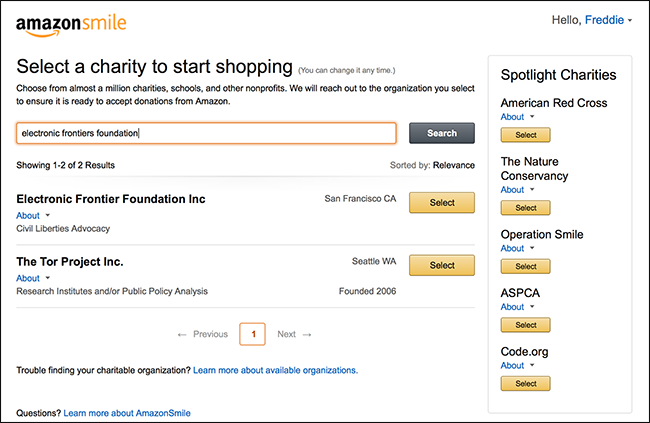This screenshot has height=423, width=650.
Task: Expand About for Electronic Frontier Foundation
Action: (33, 215)
